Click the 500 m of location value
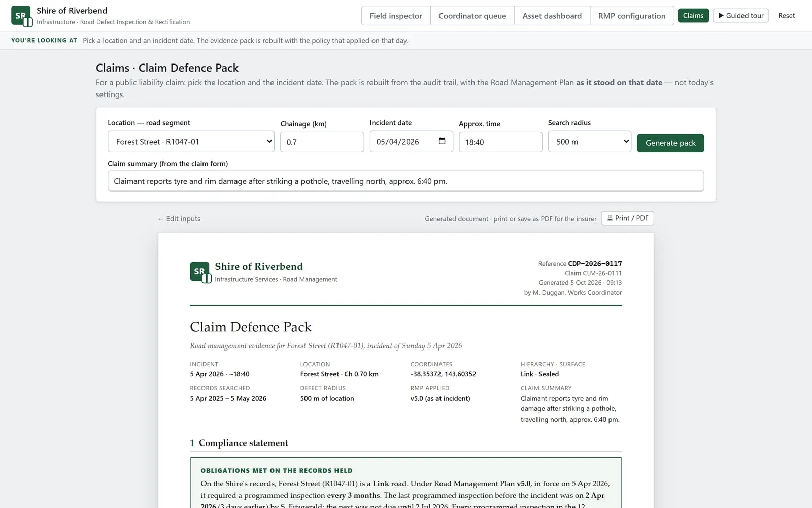Image resolution: width=812 pixels, height=508 pixels. click(327, 399)
